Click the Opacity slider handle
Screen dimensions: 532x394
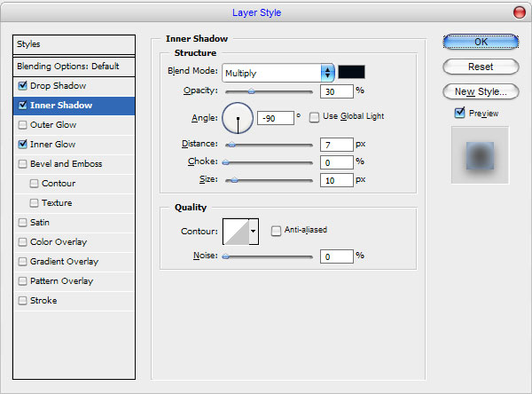point(251,91)
